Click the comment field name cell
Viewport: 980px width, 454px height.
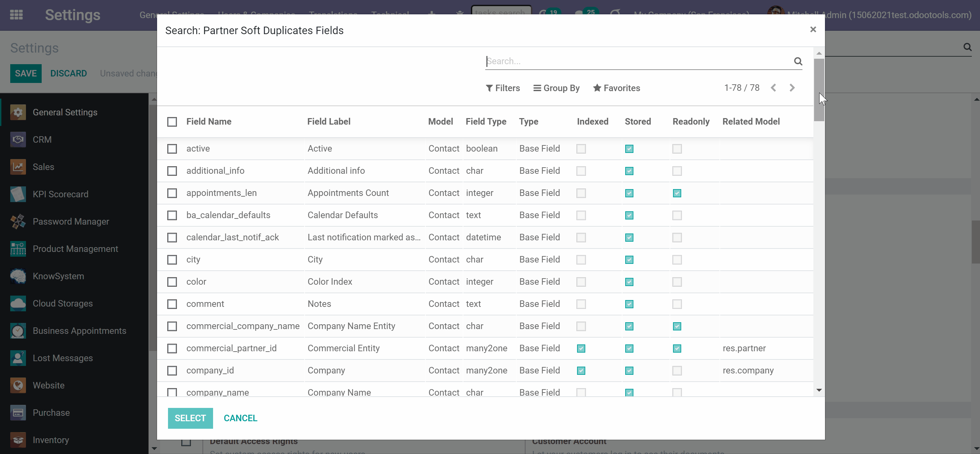point(205,304)
